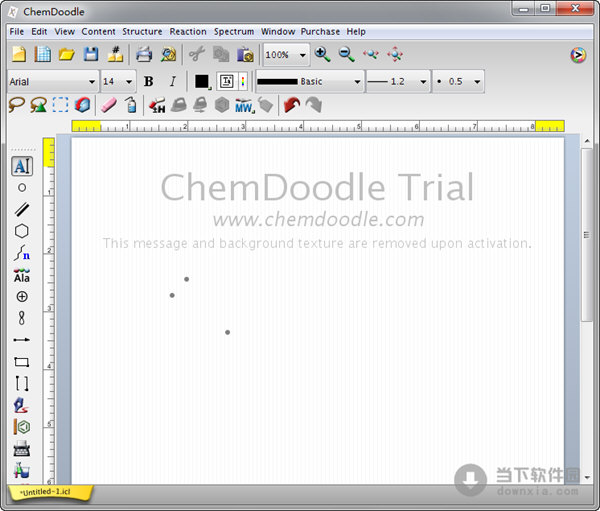Zoom in with the plus magnifier icon
The image size is (600, 511).
tap(322, 54)
